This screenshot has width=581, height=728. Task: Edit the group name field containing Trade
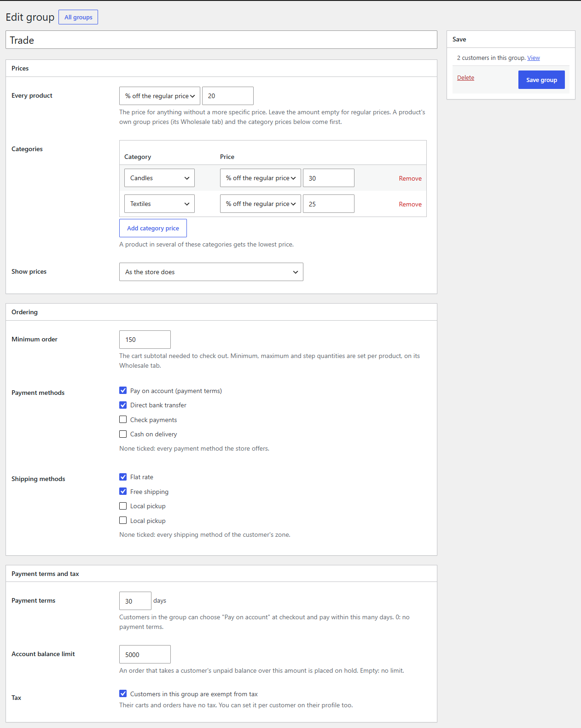[x=221, y=40]
